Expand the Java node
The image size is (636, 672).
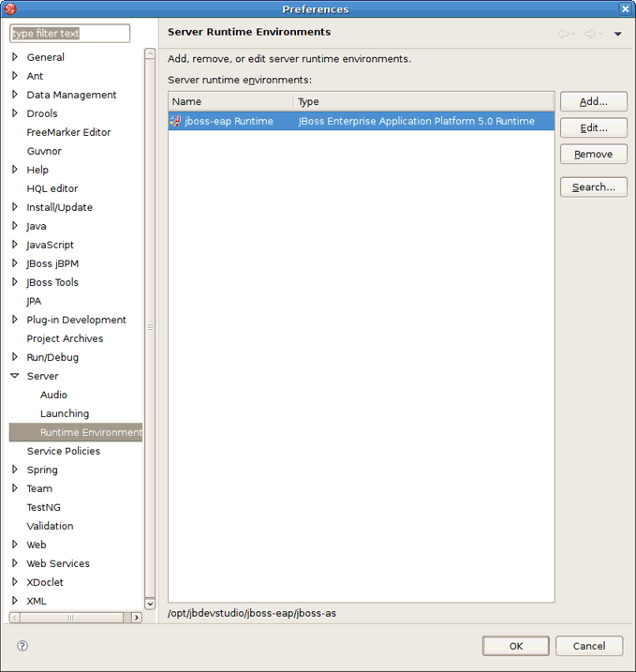[x=15, y=226]
